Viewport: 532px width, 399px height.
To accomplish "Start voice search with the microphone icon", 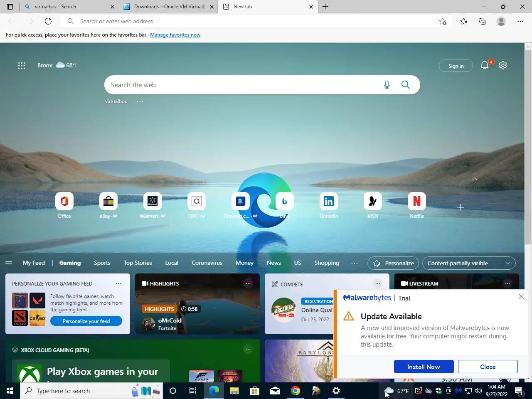I will tap(387, 85).
